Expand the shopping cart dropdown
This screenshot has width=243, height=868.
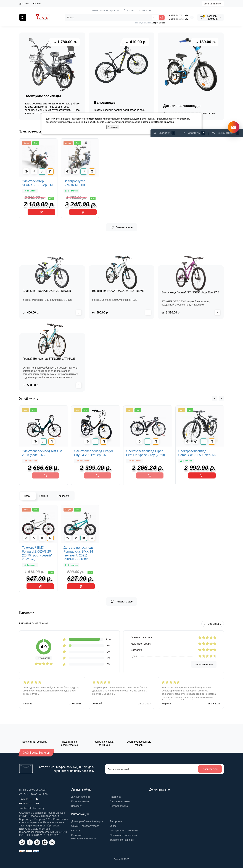point(220,18)
